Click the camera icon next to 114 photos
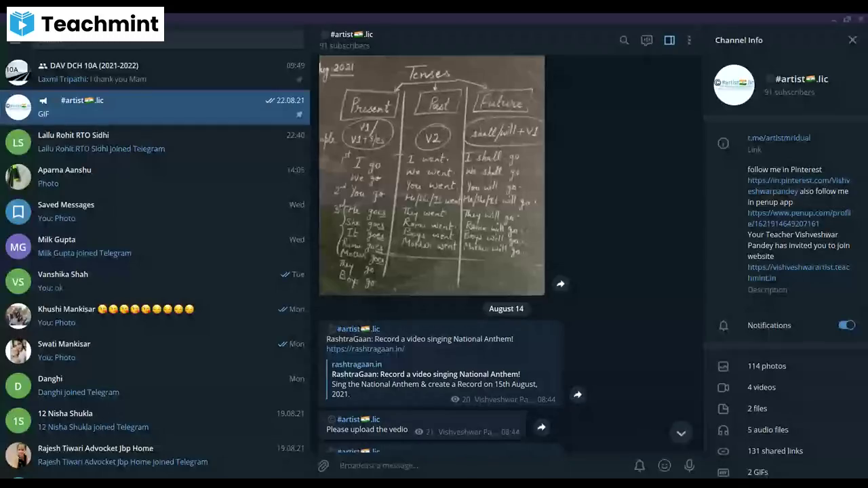Screen dimensions: 868x488 [723, 366]
